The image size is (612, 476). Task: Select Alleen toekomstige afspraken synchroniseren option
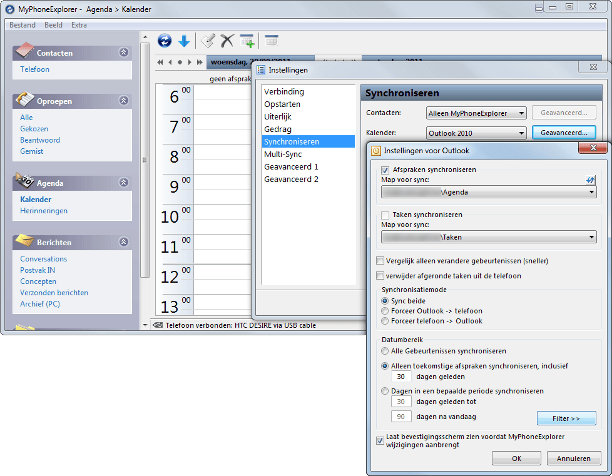[x=385, y=366]
